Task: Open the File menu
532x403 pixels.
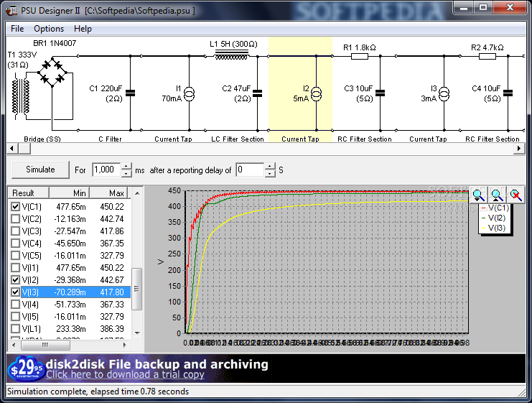Action: 17,29
